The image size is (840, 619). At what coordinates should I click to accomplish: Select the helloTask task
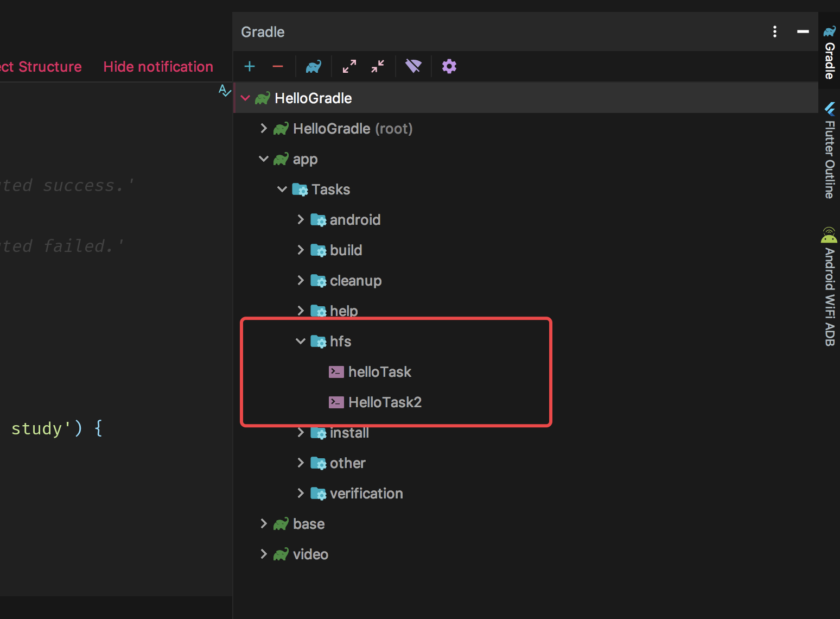(380, 372)
